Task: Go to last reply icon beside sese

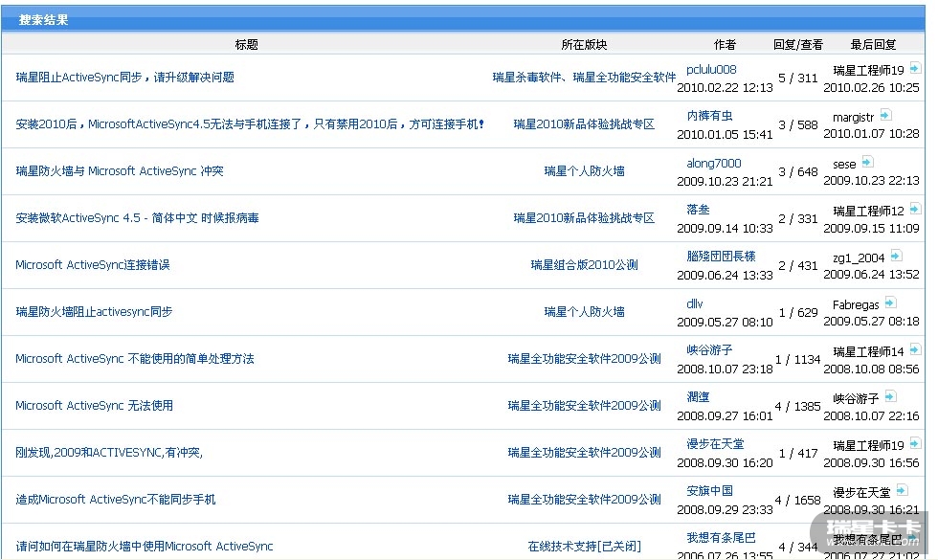Action: point(867,162)
